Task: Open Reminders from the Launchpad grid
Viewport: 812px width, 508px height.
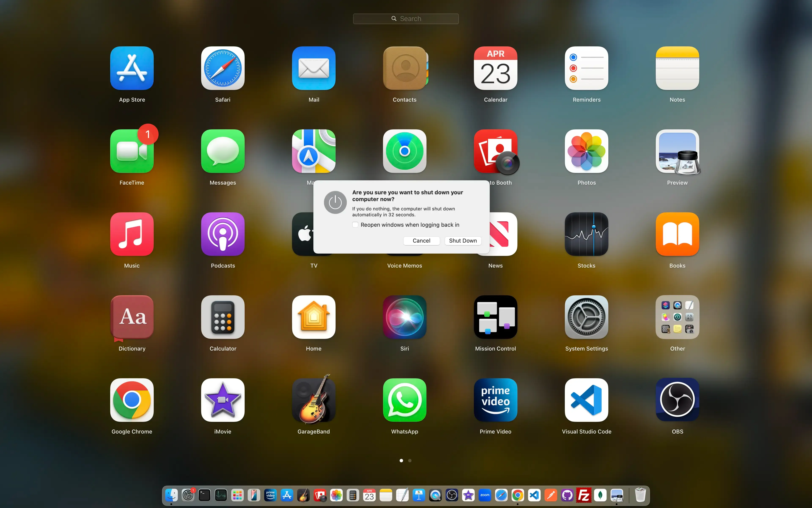Action: tap(587, 68)
